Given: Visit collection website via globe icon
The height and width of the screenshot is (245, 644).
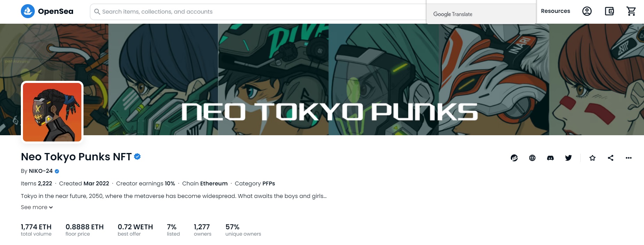Looking at the screenshot, I should click(532, 158).
